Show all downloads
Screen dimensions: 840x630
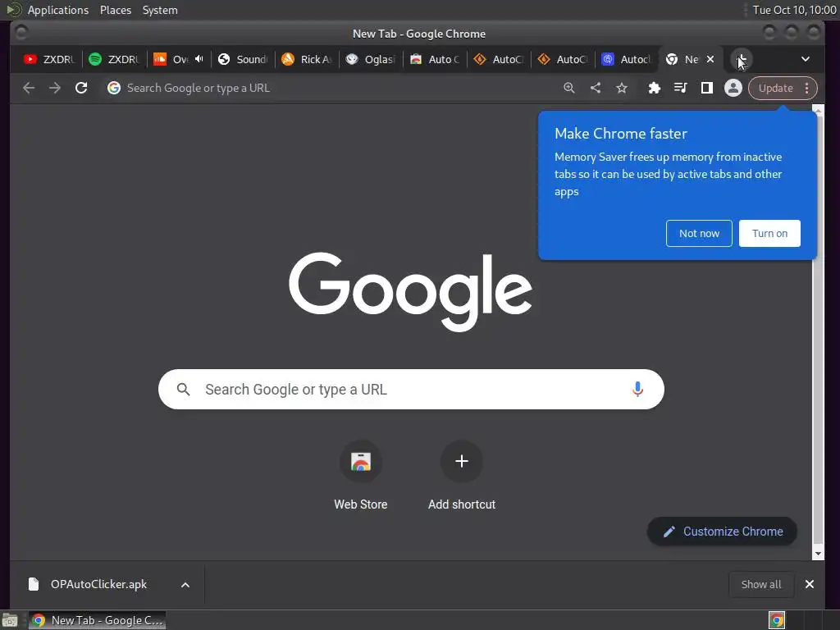(x=760, y=584)
